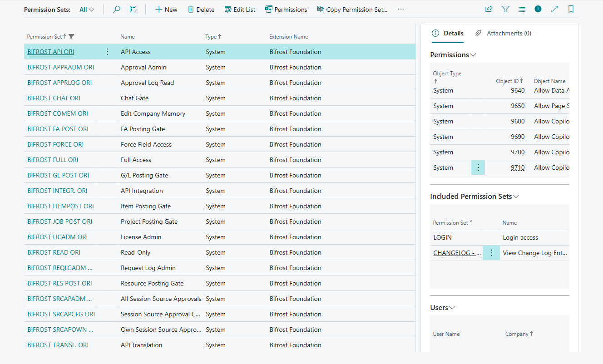Open the BIFROST FULL ORI link
Image resolution: width=603 pixels, height=364 pixels.
click(53, 160)
